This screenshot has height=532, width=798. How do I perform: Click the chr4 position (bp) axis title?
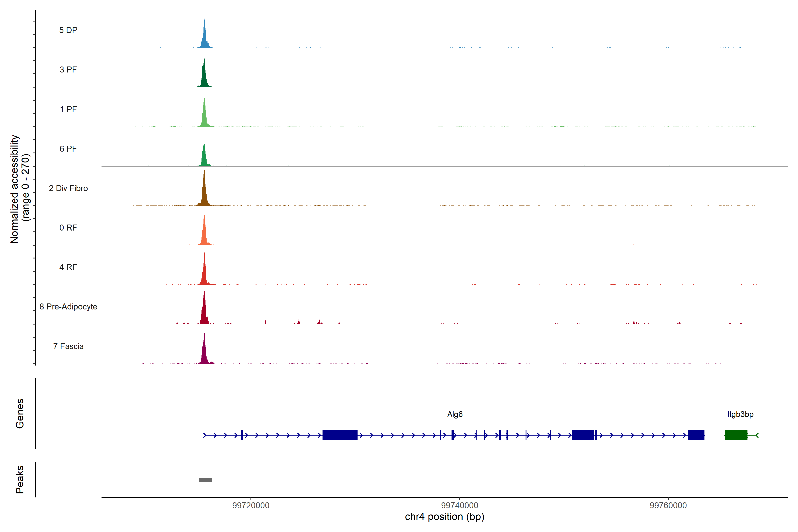[444, 517]
